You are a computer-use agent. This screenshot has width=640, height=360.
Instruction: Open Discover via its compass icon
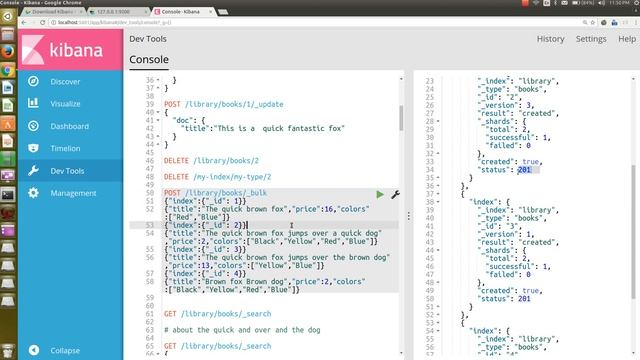click(x=33, y=81)
